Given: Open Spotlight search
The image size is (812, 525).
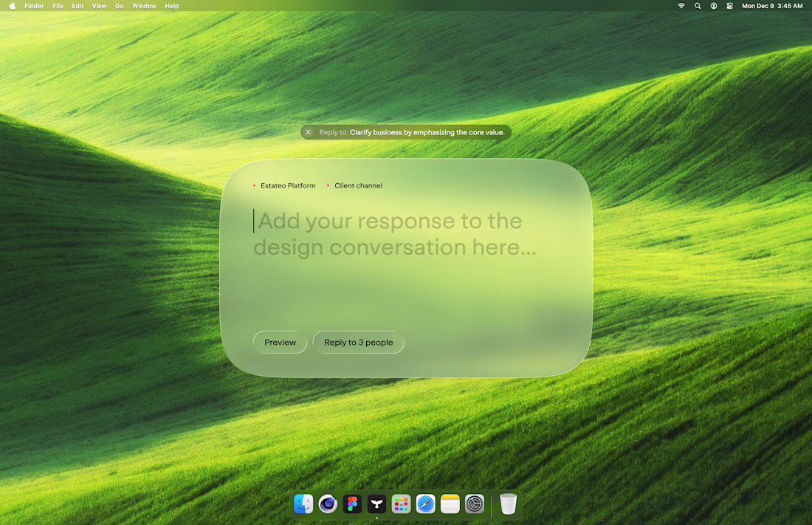Looking at the screenshot, I should pyautogui.click(x=698, y=6).
